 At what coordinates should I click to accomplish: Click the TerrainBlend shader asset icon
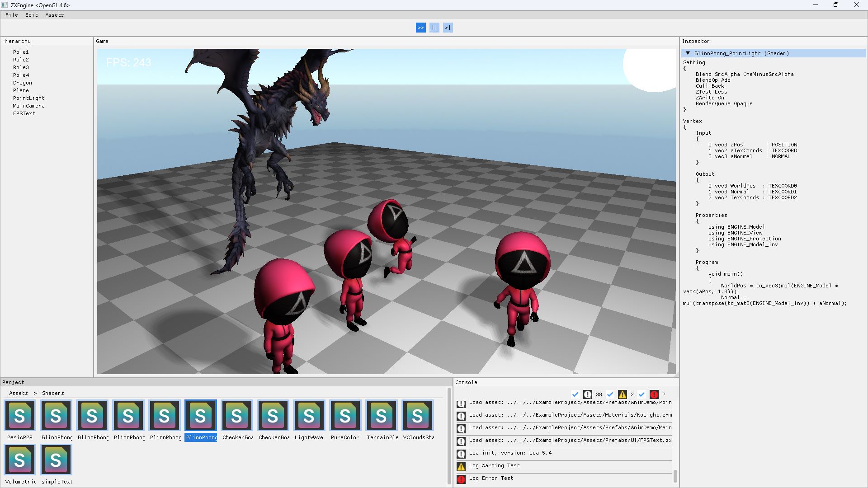382,415
